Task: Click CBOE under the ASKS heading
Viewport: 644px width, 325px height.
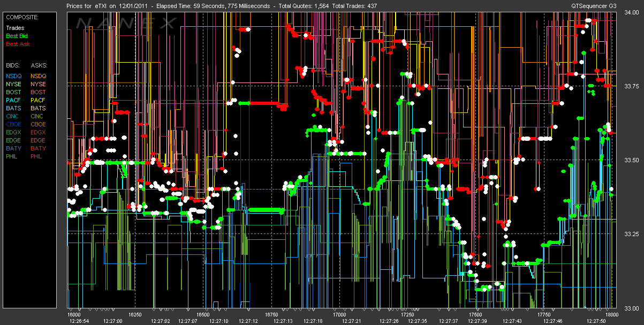Action: (x=39, y=124)
